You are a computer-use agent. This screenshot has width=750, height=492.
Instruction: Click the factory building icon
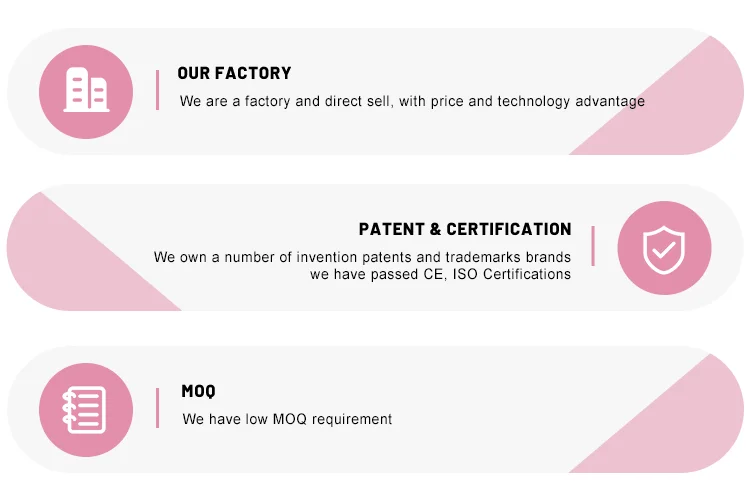(x=86, y=91)
